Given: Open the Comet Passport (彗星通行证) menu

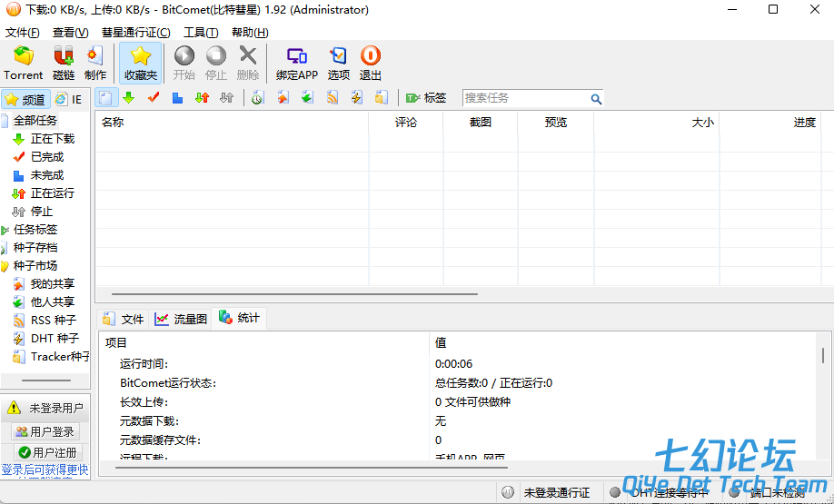Looking at the screenshot, I should (x=136, y=33).
